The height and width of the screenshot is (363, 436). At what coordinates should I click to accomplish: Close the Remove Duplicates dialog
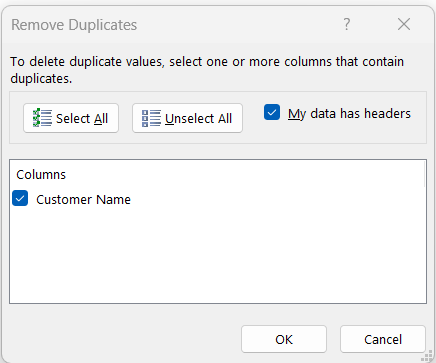[x=404, y=24]
